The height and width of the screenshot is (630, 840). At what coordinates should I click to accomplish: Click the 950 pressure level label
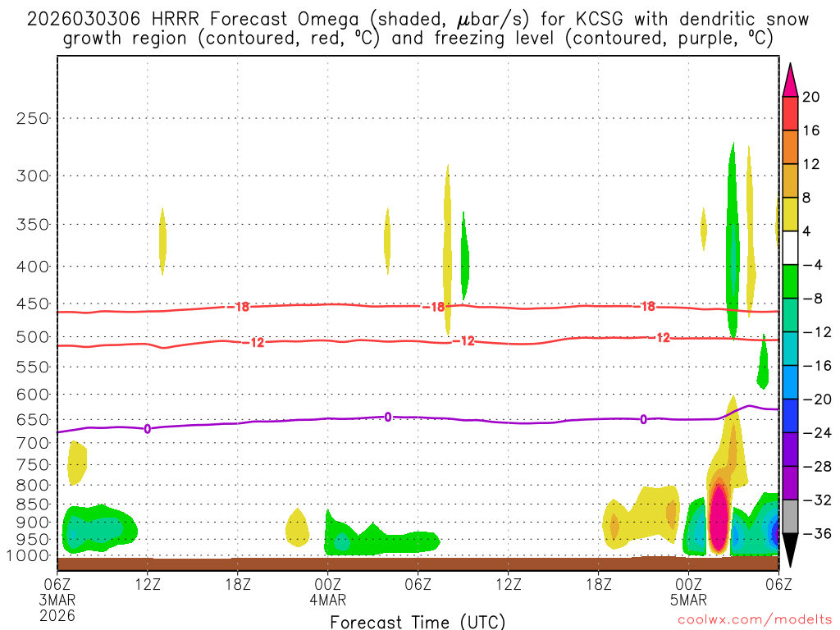coord(33,540)
